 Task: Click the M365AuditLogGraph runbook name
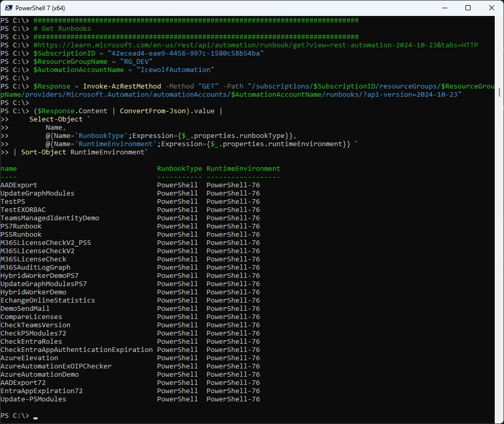tap(36, 267)
